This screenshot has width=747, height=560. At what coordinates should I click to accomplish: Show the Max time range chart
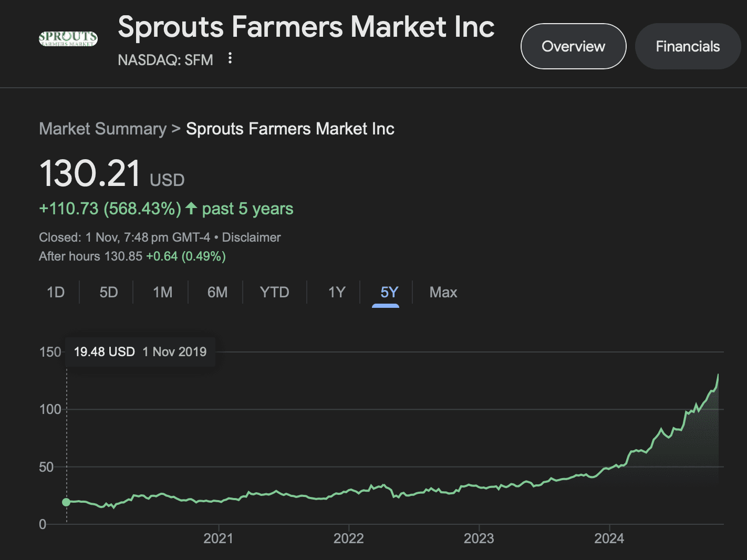pyautogui.click(x=443, y=292)
